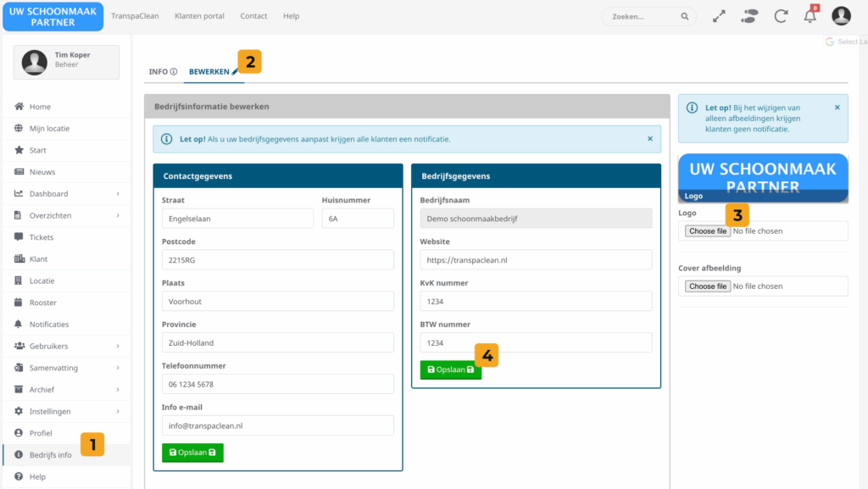
Task: Click the refresh icon in top bar
Action: tap(781, 16)
